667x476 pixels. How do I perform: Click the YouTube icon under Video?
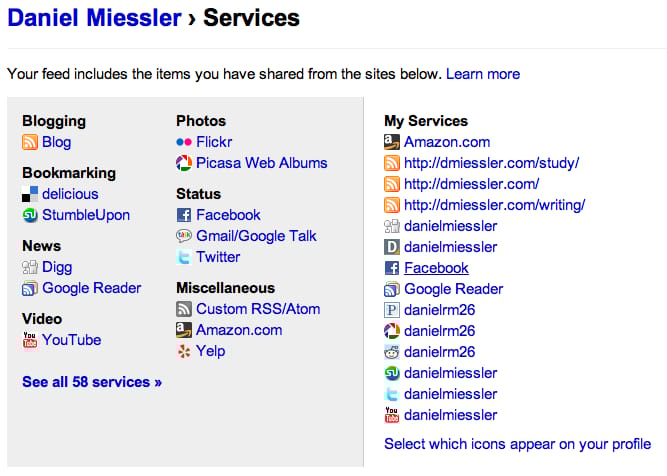(30, 340)
